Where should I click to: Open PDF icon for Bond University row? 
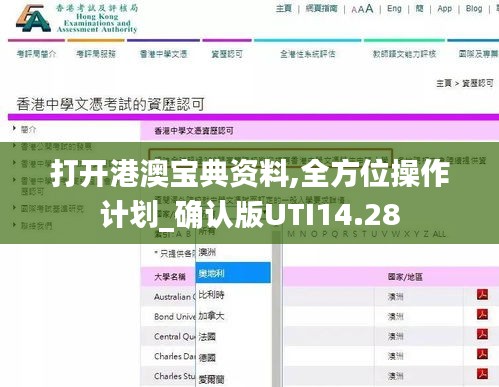pos(482,314)
